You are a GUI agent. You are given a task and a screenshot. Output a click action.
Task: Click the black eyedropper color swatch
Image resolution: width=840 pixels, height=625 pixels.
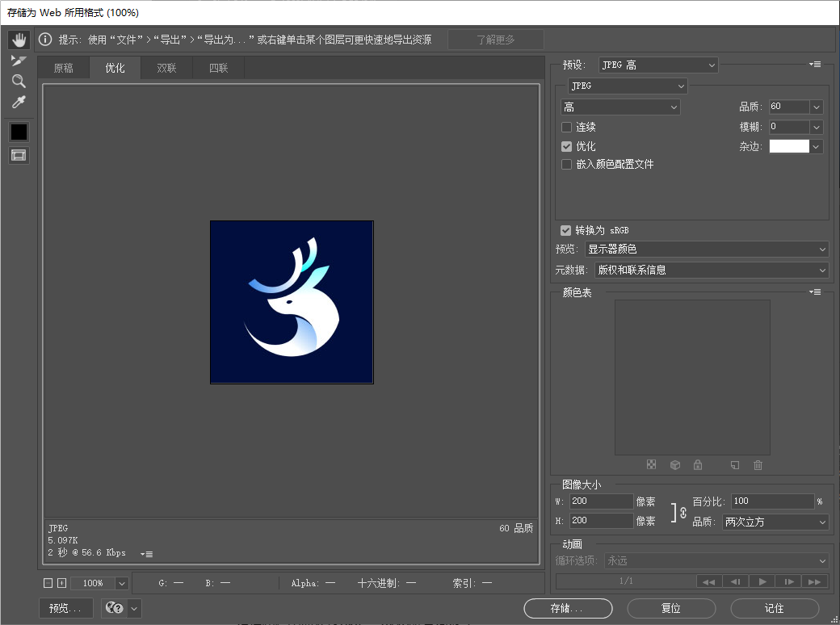point(19,132)
